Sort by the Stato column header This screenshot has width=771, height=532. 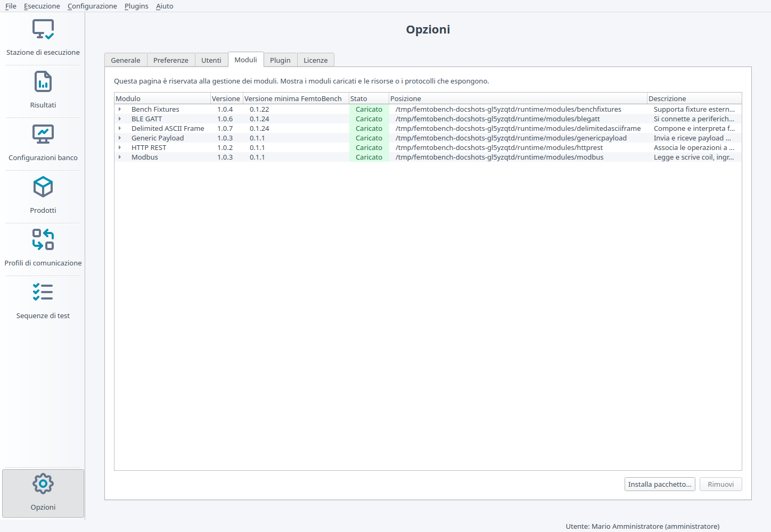pos(368,98)
